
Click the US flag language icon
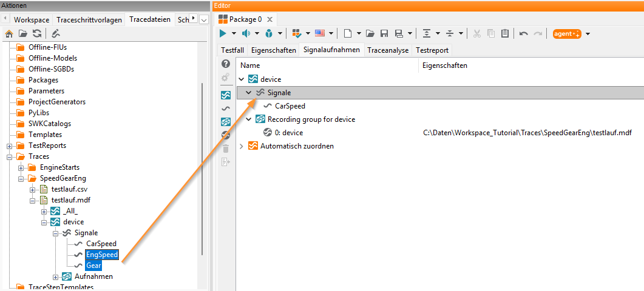[320, 33]
